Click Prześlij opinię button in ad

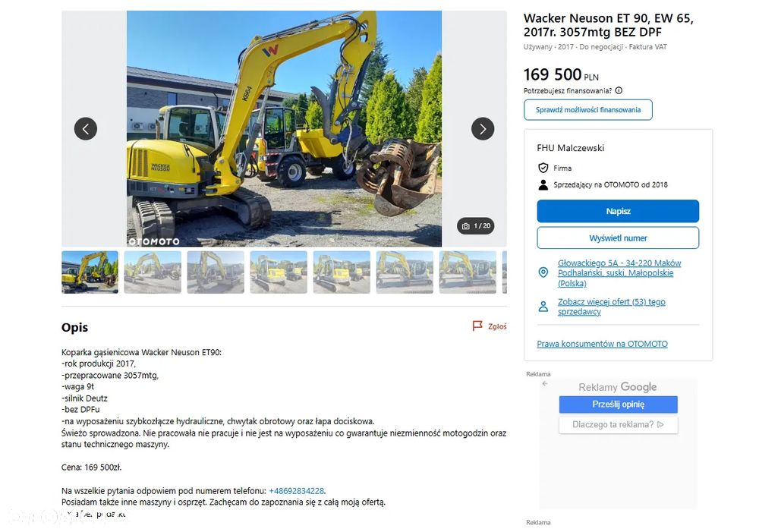[618, 405]
